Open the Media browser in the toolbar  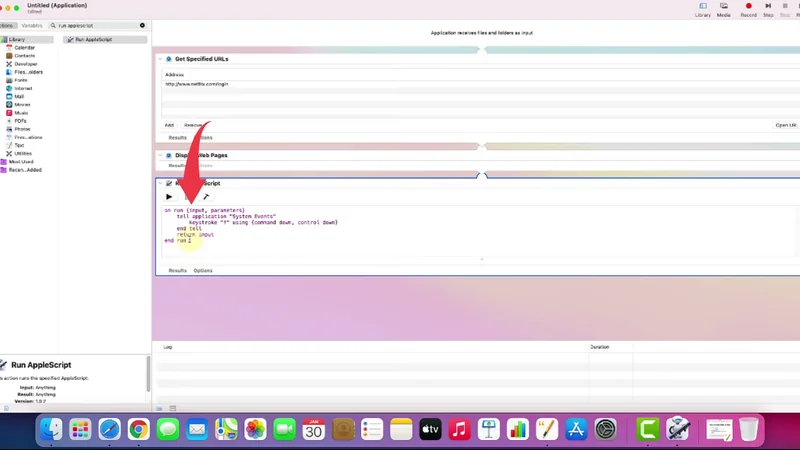(x=723, y=9)
